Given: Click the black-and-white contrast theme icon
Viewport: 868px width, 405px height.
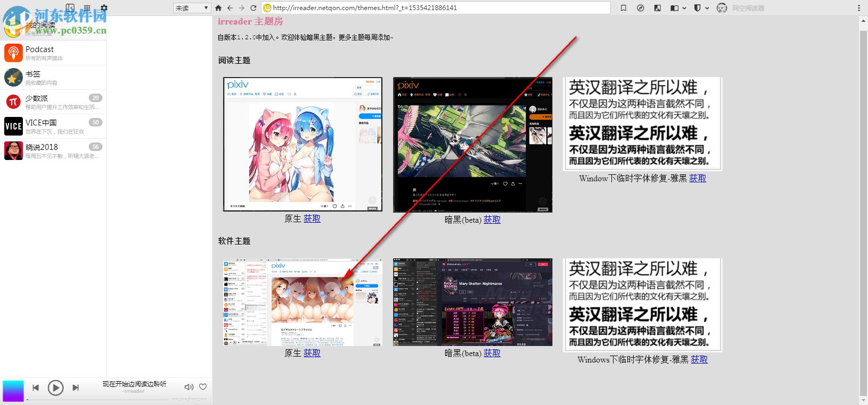Looking at the screenshot, I should pyautogui.click(x=658, y=8).
